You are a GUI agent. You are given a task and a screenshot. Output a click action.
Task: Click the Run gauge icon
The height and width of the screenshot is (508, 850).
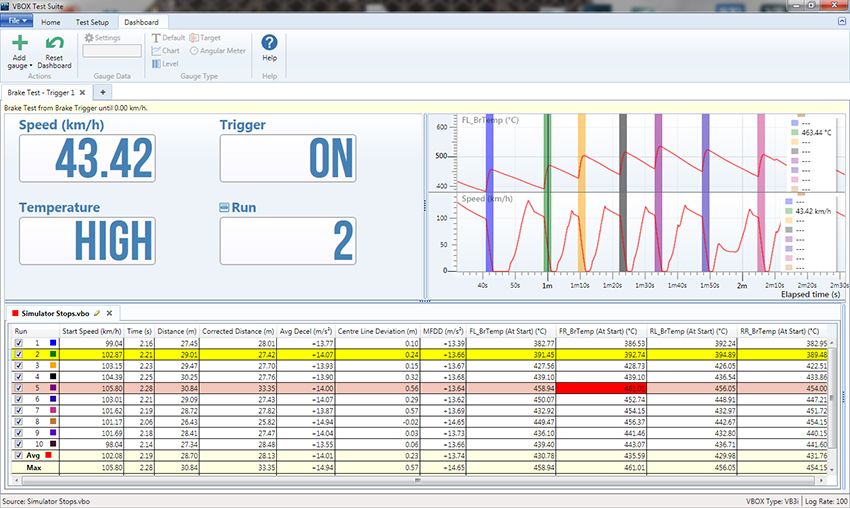tap(224, 207)
